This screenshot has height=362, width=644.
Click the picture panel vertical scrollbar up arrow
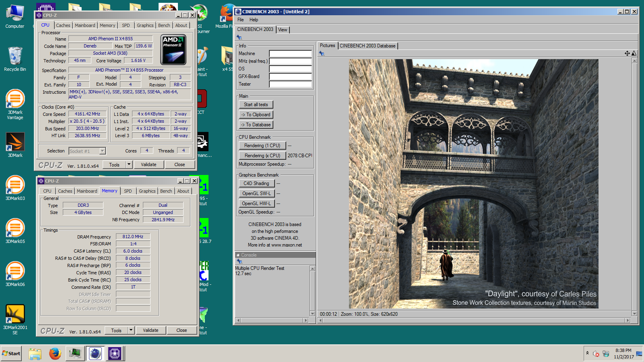[634, 61]
